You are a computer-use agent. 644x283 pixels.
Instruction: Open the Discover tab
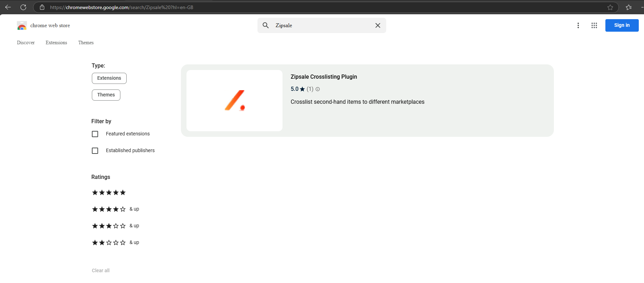26,43
